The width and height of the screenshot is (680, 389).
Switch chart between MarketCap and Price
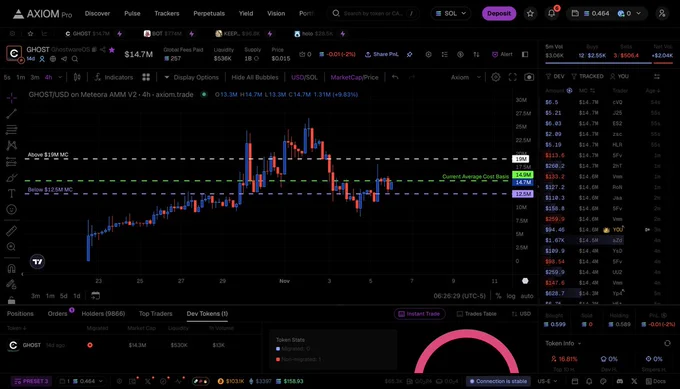point(354,77)
